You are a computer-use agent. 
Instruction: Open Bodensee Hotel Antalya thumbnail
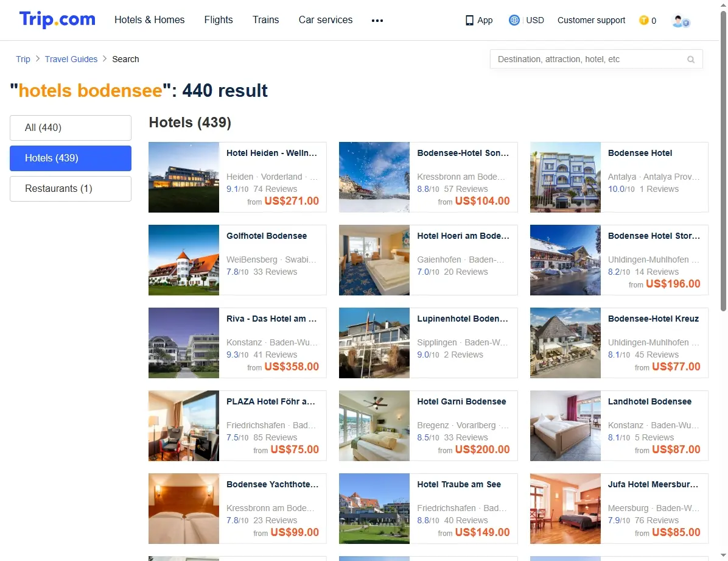(x=565, y=177)
